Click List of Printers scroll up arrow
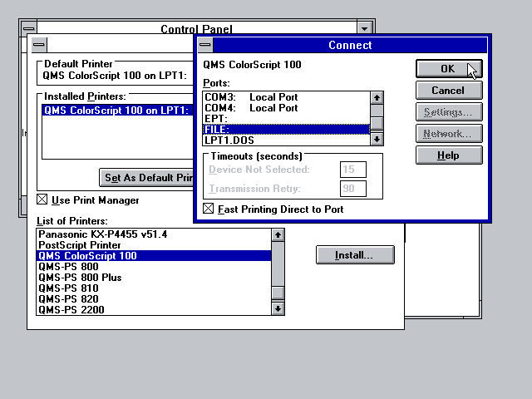The height and width of the screenshot is (399, 532). [x=278, y=234]
